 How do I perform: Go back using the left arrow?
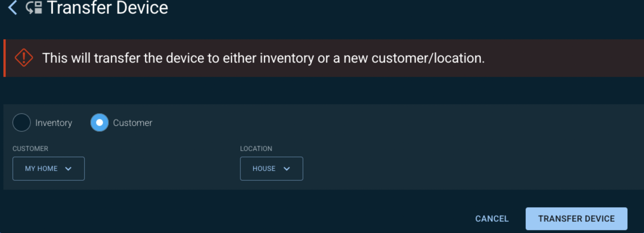coord(12,7)
